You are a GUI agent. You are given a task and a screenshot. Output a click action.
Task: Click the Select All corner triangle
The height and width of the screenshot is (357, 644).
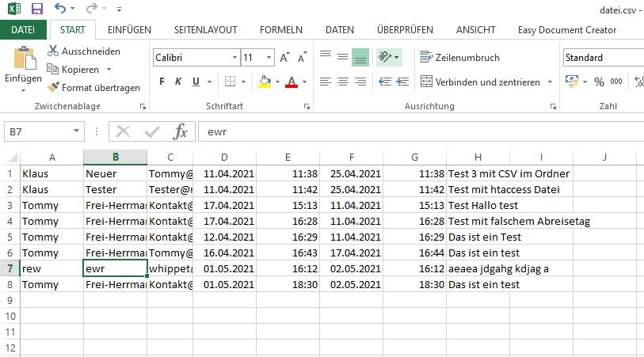pos(13,158)
